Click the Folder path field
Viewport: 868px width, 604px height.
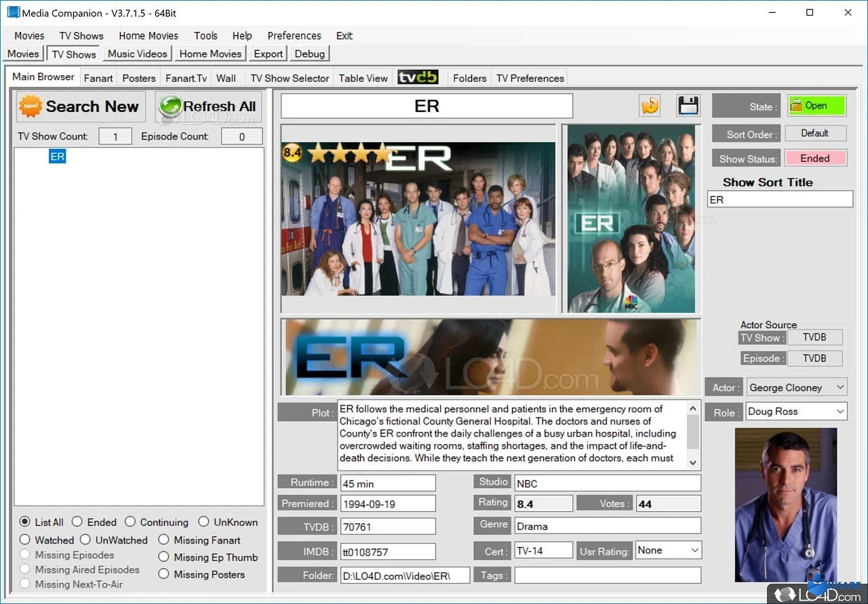tap(405, 575)
